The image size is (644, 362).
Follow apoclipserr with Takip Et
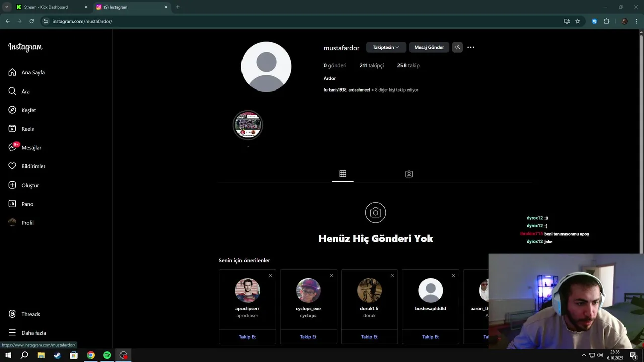coord(247,337)
